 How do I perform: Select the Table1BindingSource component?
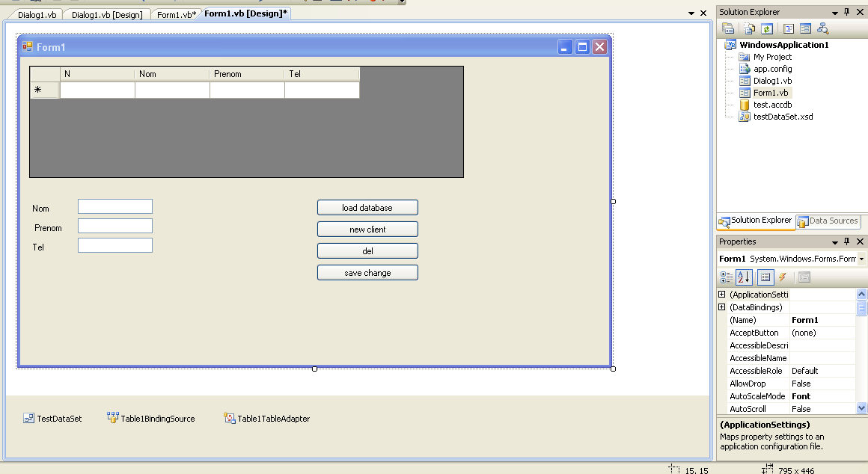pos(150,419)
